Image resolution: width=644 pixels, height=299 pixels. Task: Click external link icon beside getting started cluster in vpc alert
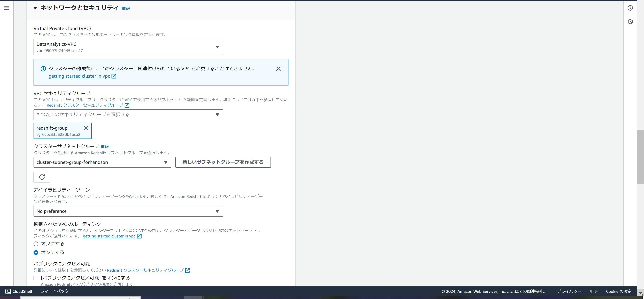(114, 76)
